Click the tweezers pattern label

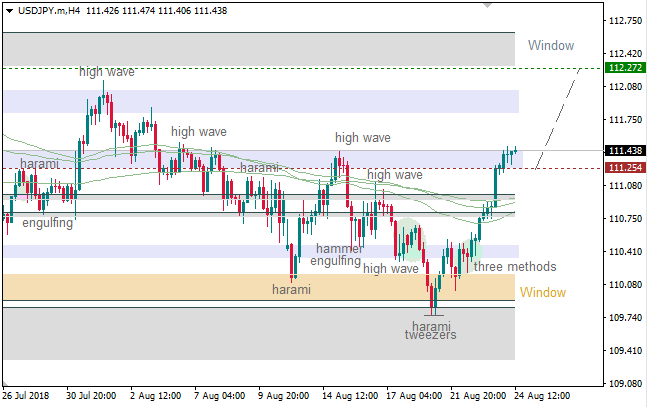click(430, 335)
